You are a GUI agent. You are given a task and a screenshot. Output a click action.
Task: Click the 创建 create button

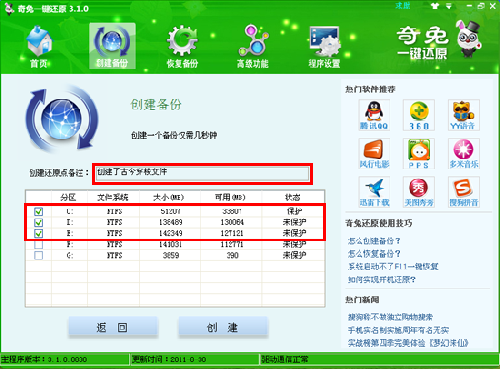[223, 327]
